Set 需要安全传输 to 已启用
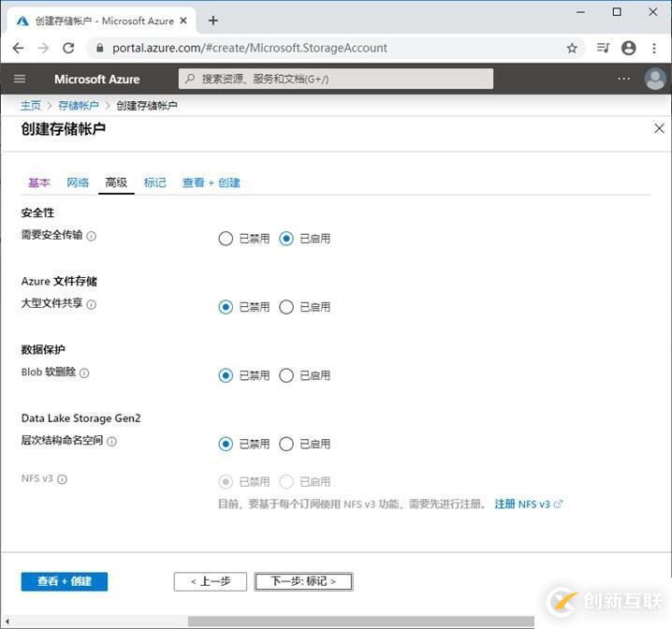The width and height of the screenshot is (672, 629). pos(286,239)
